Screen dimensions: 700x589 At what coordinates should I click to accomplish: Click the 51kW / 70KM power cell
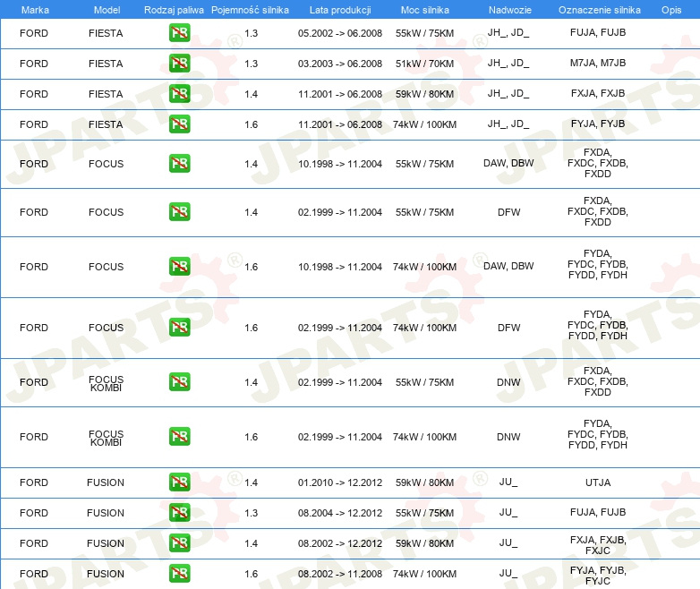tap(424, 64)
